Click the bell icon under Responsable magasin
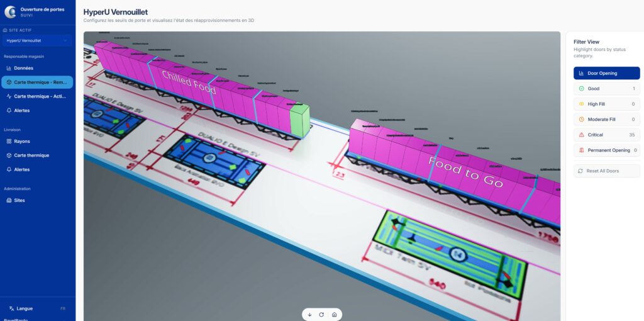The width and height of the screenshot is (644, 321). coord(9,110)
